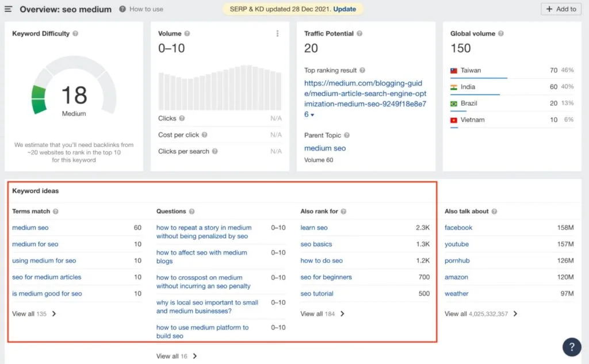Click the question mark beside Terms match header
The image size is (589, 364).
click(55, 211)
